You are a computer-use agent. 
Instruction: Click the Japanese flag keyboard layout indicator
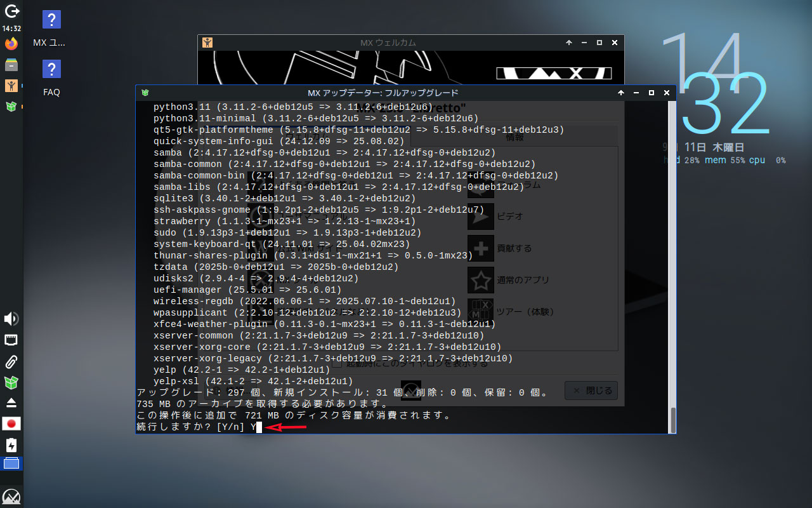pos(11,424)
